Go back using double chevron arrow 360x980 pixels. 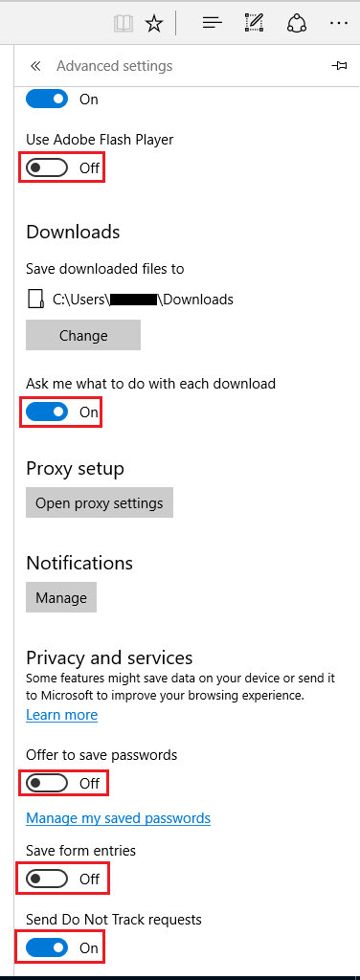tap(35, 66)
